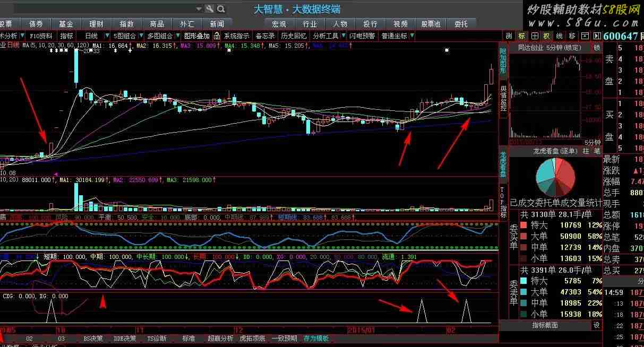
Task: Select the 超赢分析 bottom tab
Action: tap(220, 339)
